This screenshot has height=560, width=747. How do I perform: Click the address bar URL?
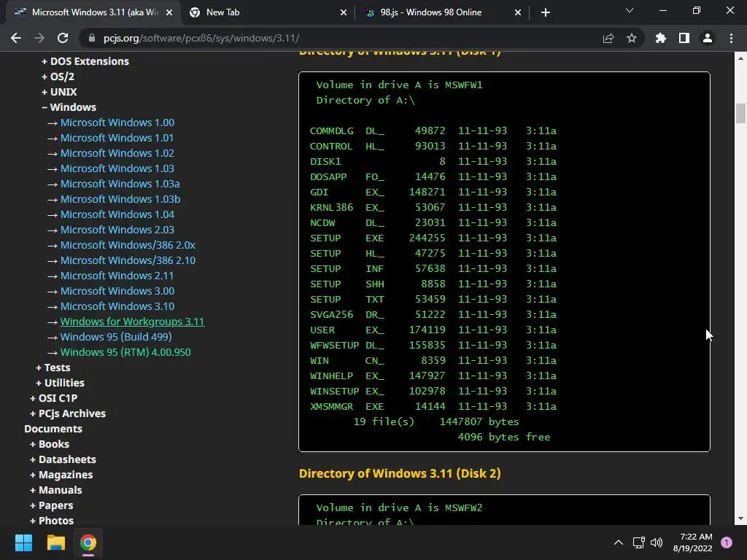201,38
